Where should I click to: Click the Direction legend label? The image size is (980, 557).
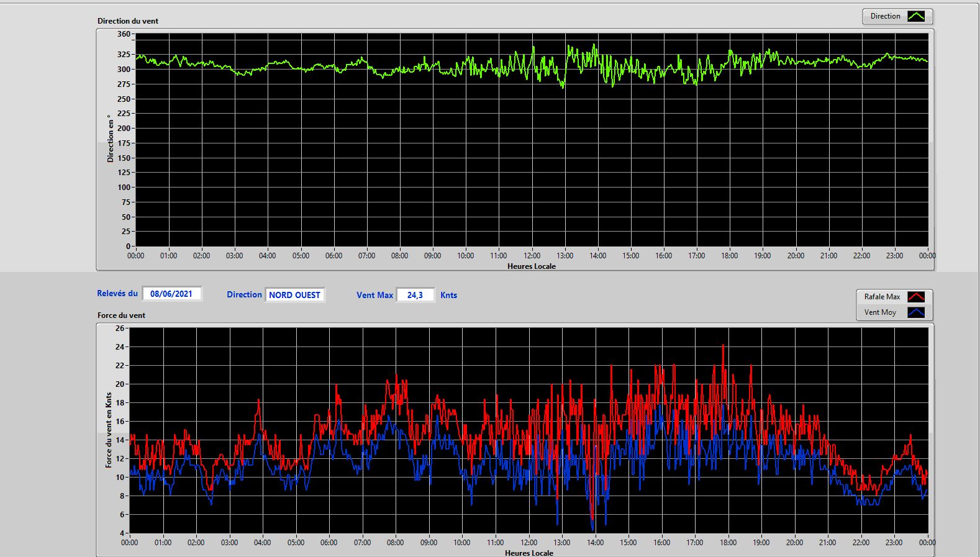click(885, 17)
